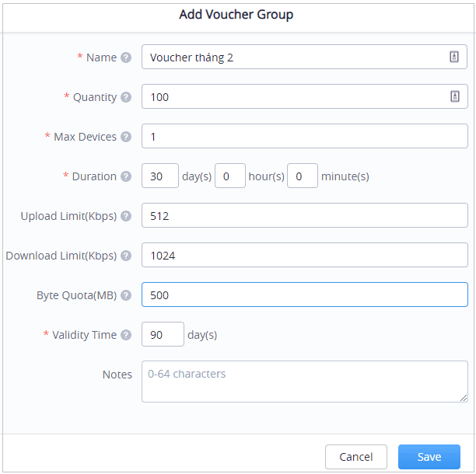Click the Validity Time help icon
This screenshot has width=476, height=474.
127,335
